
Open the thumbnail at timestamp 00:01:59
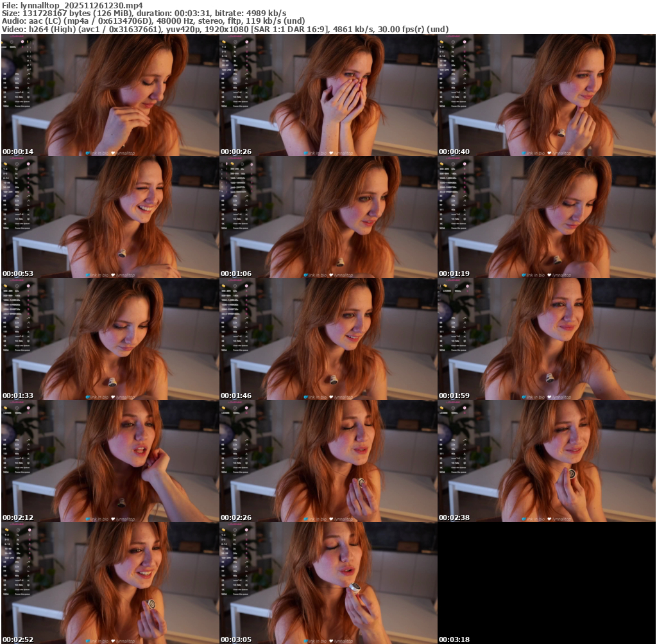[x=547, y=339]
